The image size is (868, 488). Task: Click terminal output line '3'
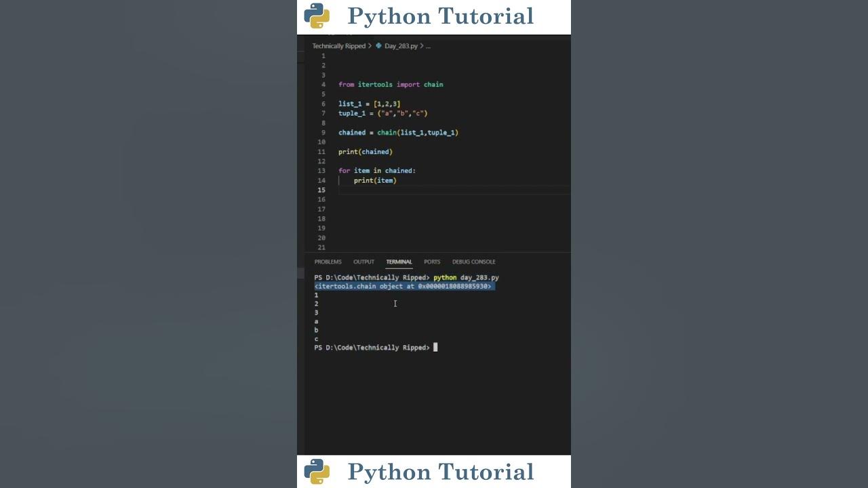point(316,313)
